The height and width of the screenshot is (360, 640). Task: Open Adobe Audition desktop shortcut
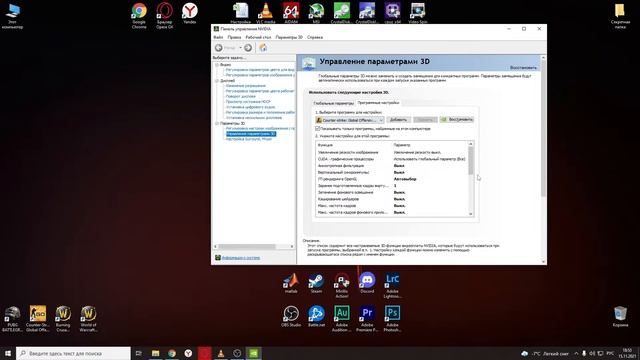pos(342,319)
